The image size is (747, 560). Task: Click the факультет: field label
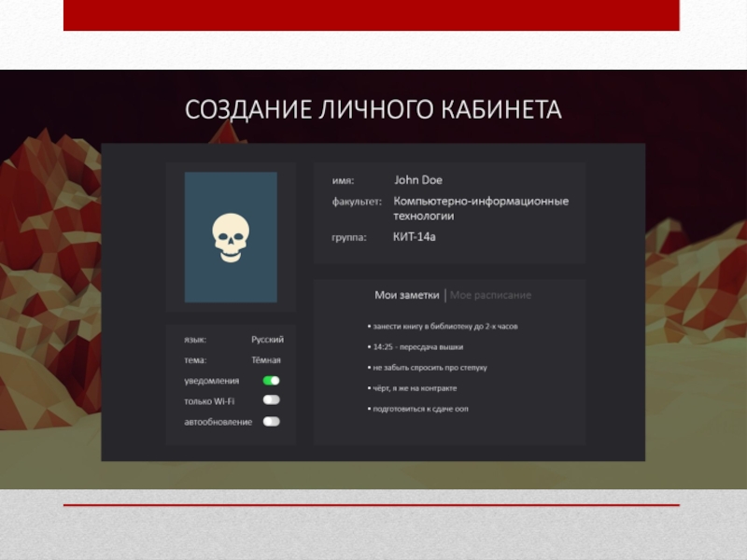tap(357, 201)
